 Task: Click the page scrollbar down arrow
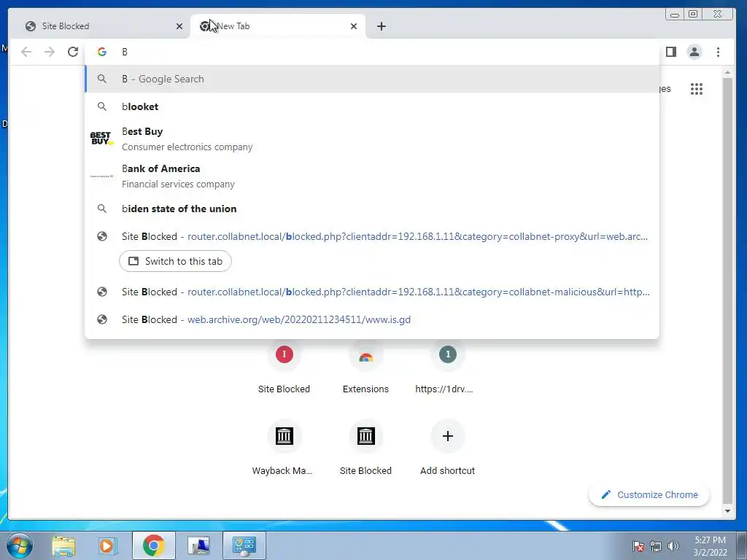click(727, 511)
